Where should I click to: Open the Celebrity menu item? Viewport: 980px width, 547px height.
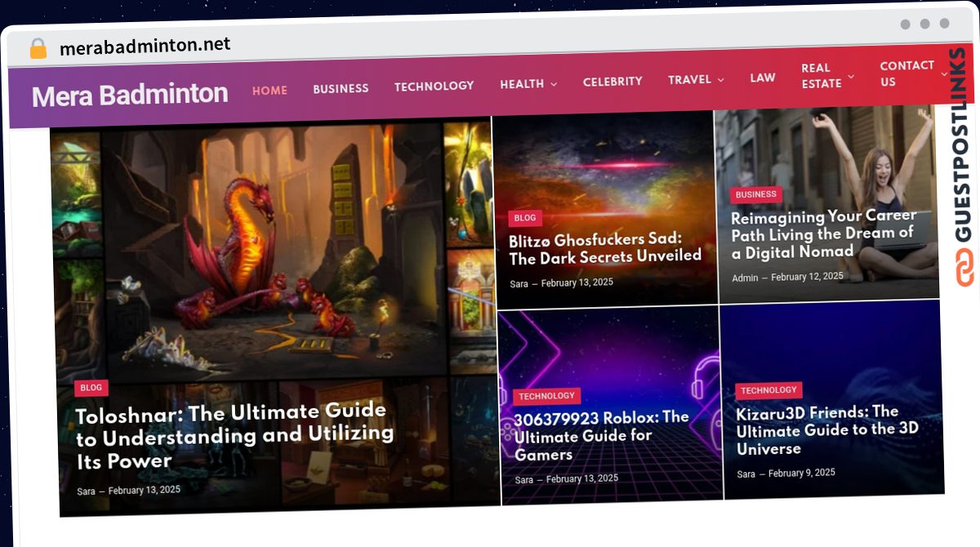coord(612,82)
